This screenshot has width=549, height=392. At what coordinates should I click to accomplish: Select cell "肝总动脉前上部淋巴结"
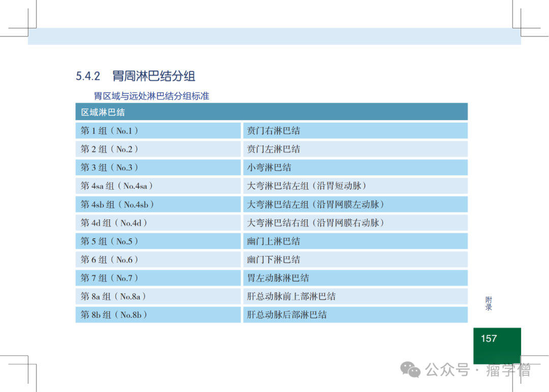(355, 296)
